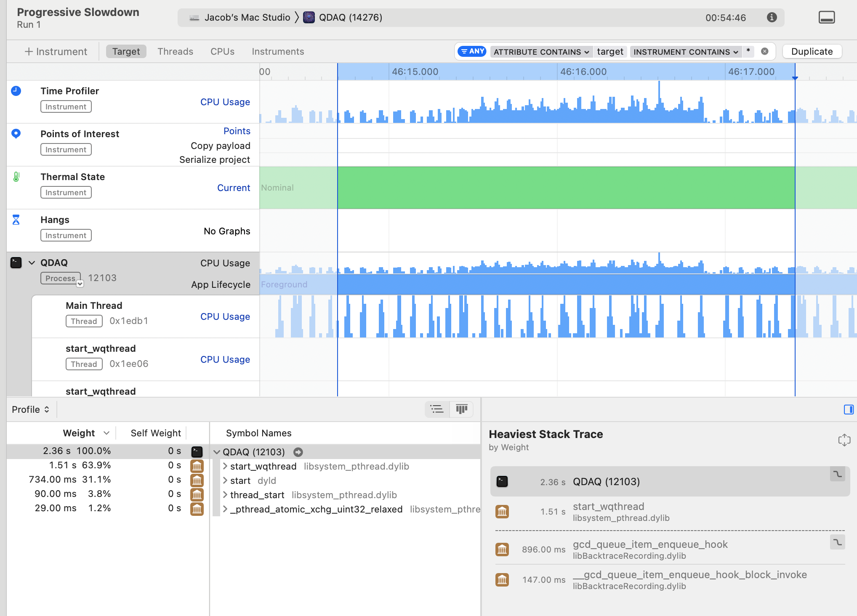Click the Symbol Names column header
857x616 pixels.
click(x=258, y=433)
